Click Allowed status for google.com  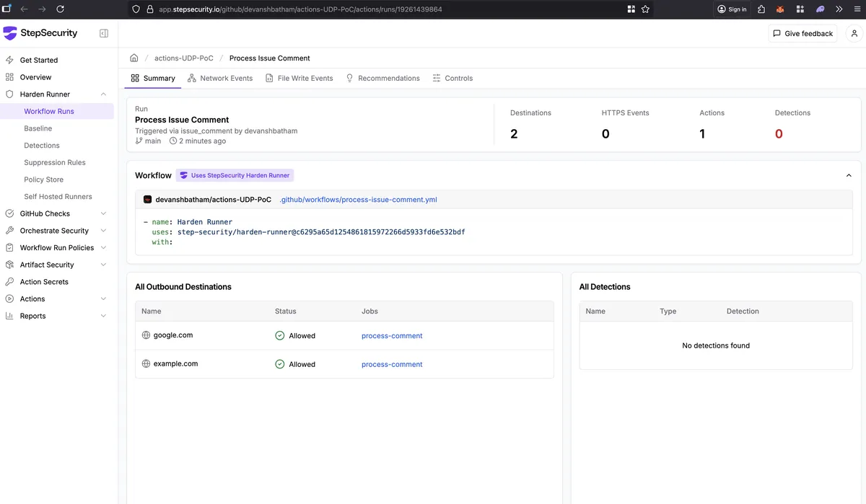[x=295, y=336]
